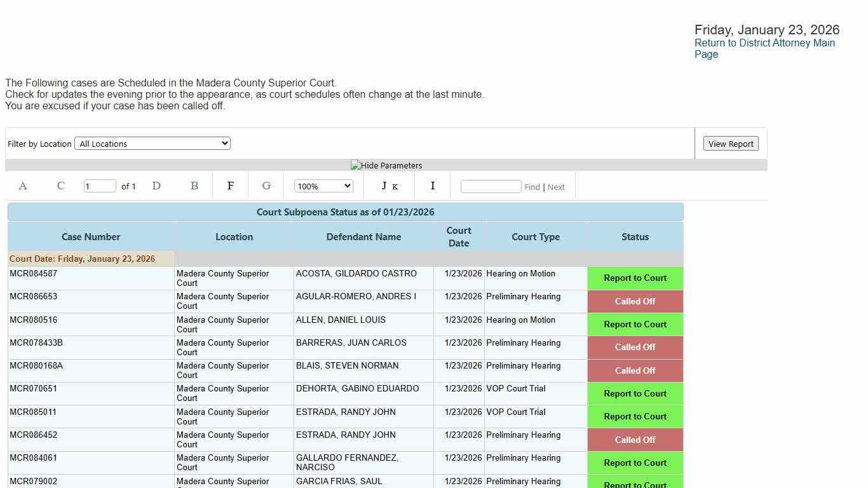Click the Next search result link
The height and width of the screenshot is (488, 868).
[x=556, y=187]
